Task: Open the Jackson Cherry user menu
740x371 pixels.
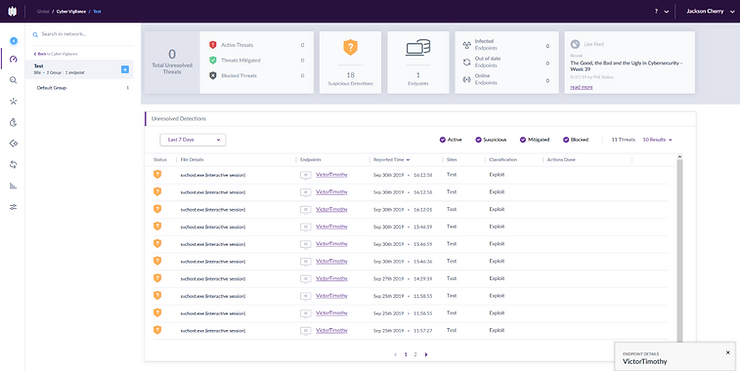Action: 711,11
